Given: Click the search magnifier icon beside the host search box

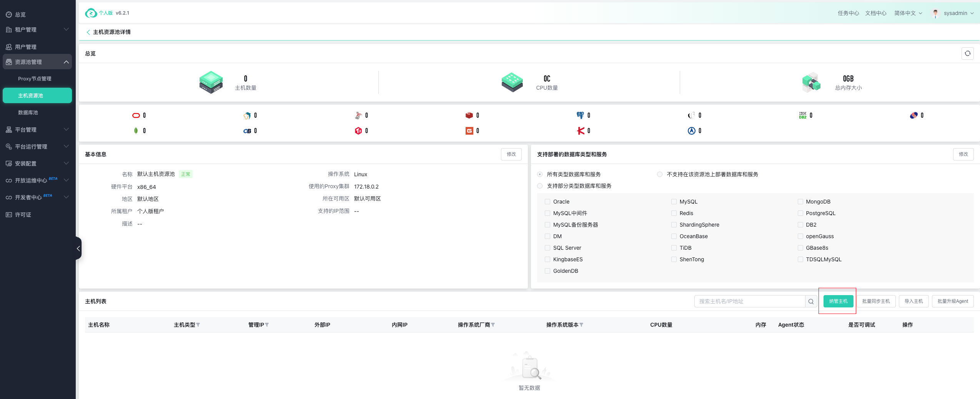Looking at the screenshot, I should tap(811, 301).
